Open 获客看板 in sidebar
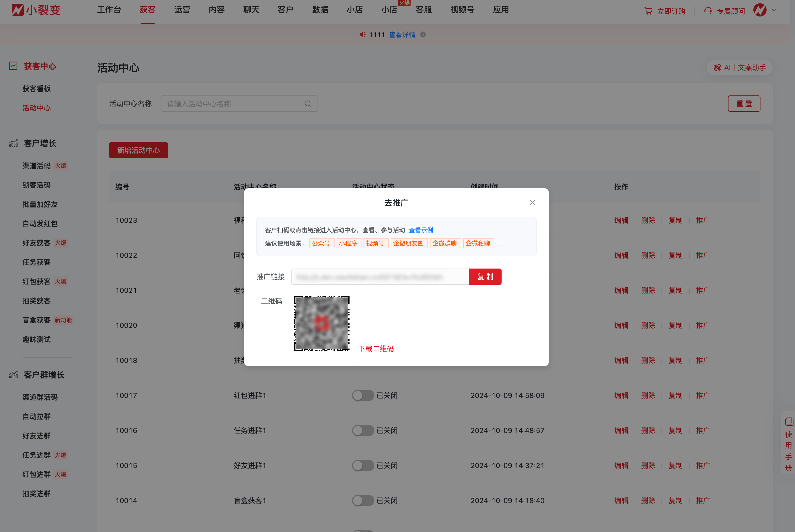795x532 pixels. (37, 89)
